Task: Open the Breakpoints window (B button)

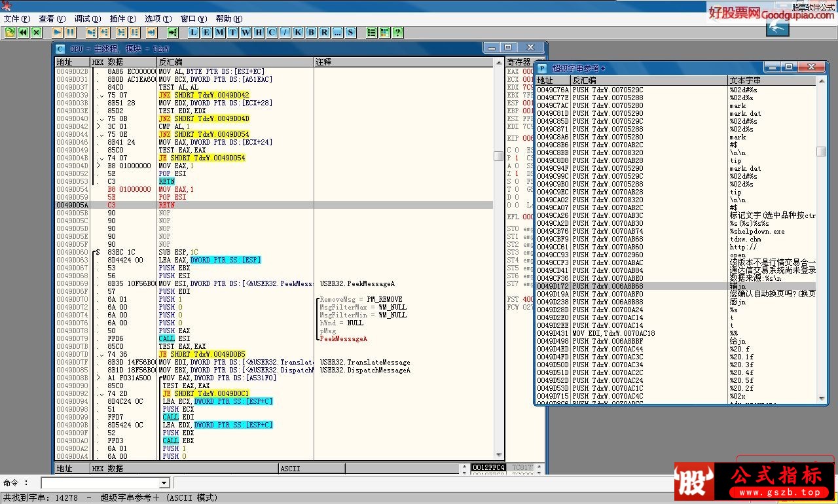Action: coord(312,32)
